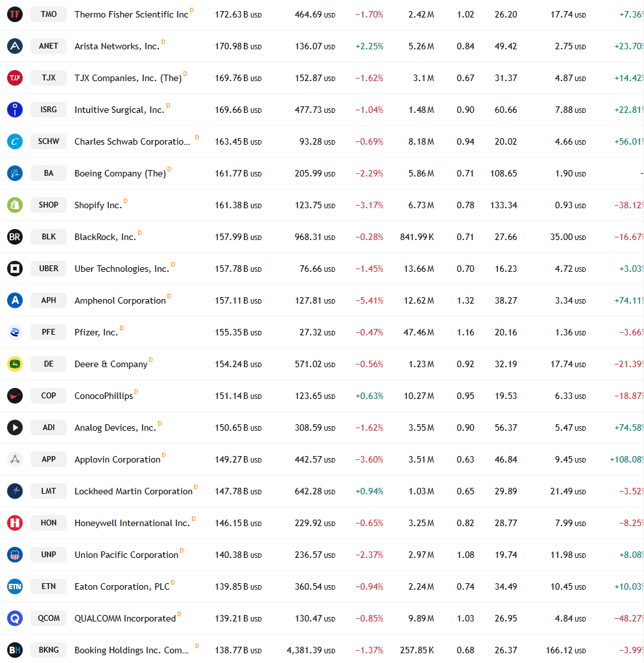Click Thermo Fisher Scientific Inc company name
This screenshot has height=663, width=644.
pos(132,15)
